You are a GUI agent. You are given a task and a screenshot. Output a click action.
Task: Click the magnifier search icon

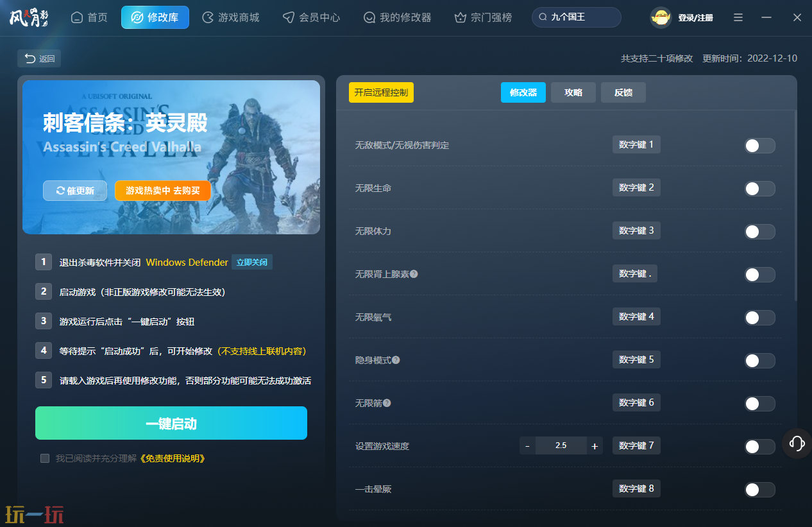point(543,17)
